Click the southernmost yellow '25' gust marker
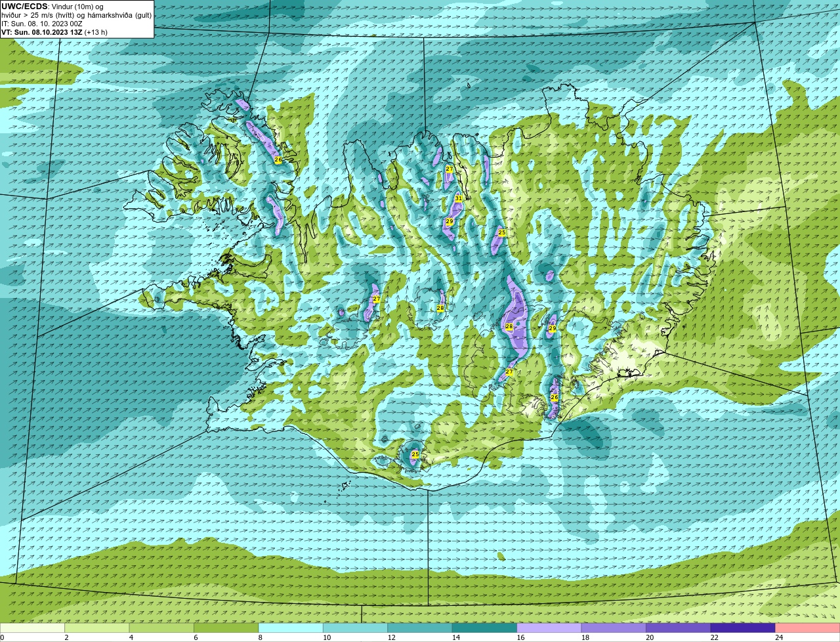Screen dimensions: 840x642 click(x=415, y=454)
